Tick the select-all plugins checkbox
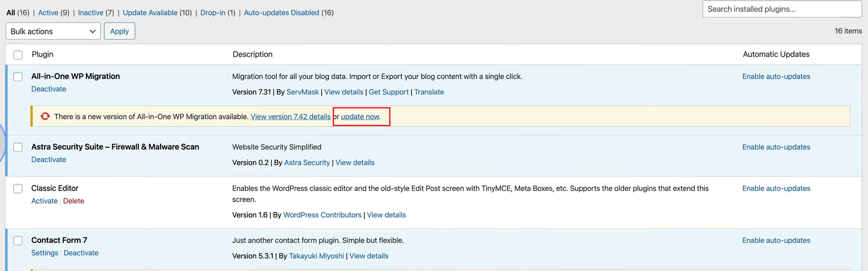 tap(18, 55)
